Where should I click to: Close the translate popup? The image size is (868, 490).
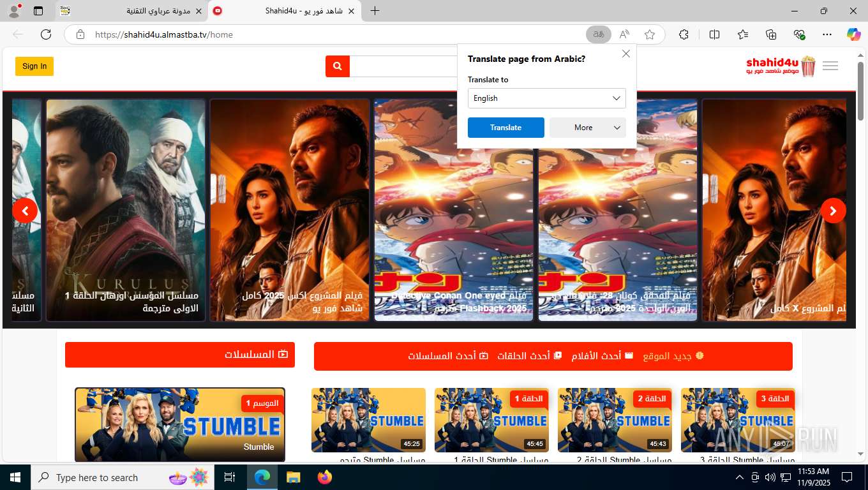coord(626,54)
